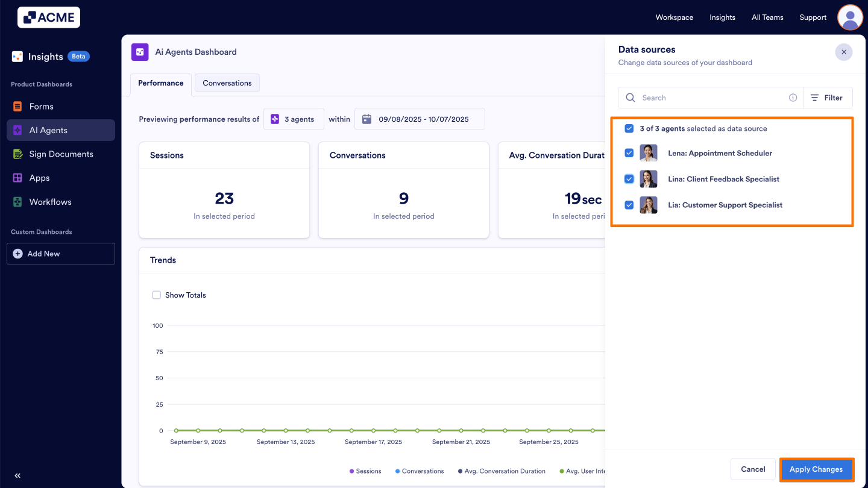The width and height of the screenshot is (868, 488).
Task: Select the AI Agents sidebar icon
Action: [x=16, y=130]
